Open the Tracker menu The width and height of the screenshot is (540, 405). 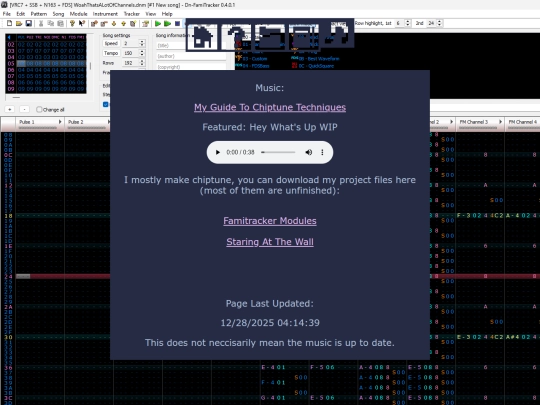tap(132, 14)
